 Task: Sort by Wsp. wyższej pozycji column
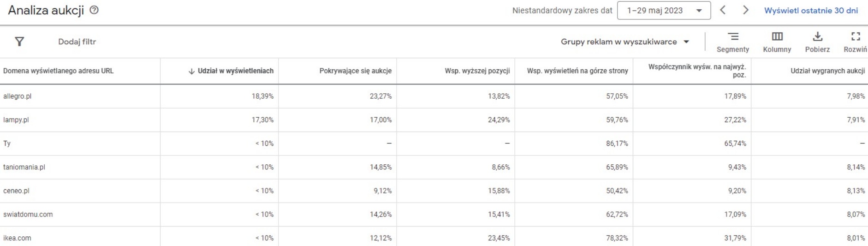pyautogui.click(x=477, y=71)
